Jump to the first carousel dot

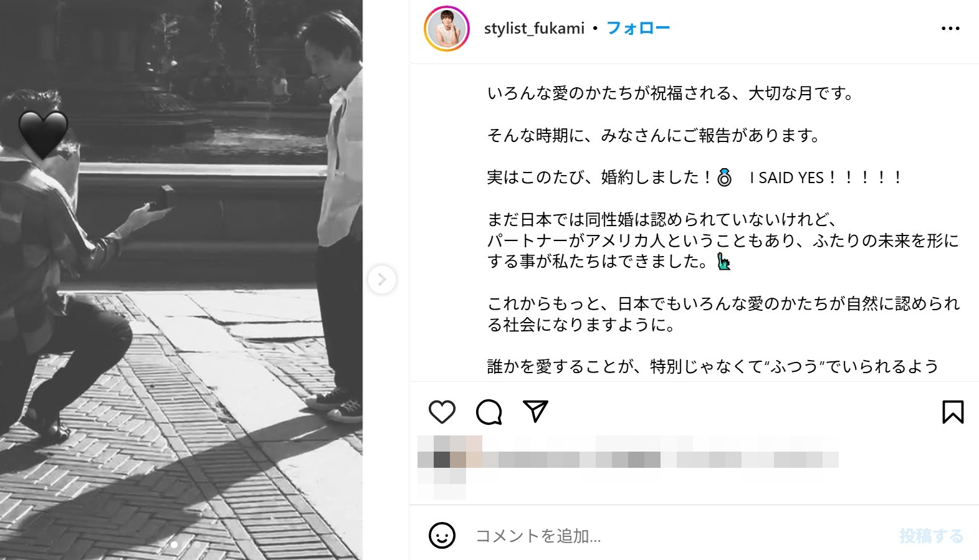[x=162, y=544]
